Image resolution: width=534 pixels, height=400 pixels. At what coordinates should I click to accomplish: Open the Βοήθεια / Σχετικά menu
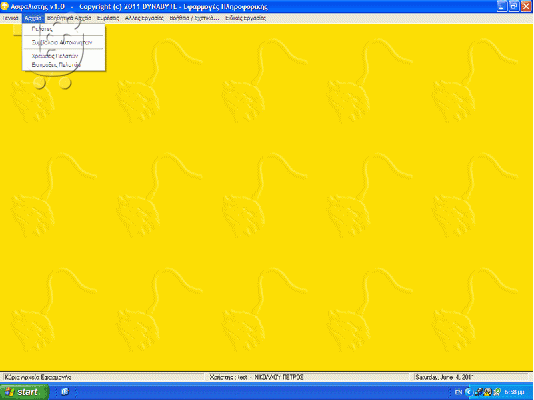point(194,18)
